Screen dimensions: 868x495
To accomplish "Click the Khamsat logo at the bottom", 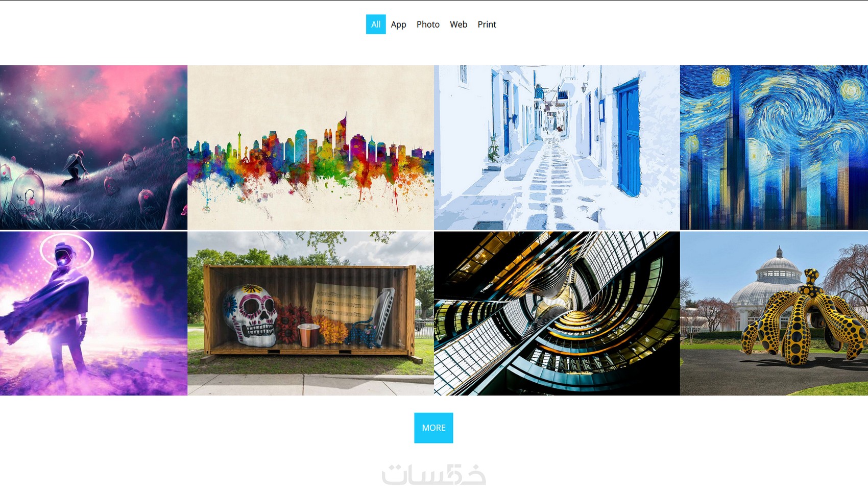I will 434,474.
